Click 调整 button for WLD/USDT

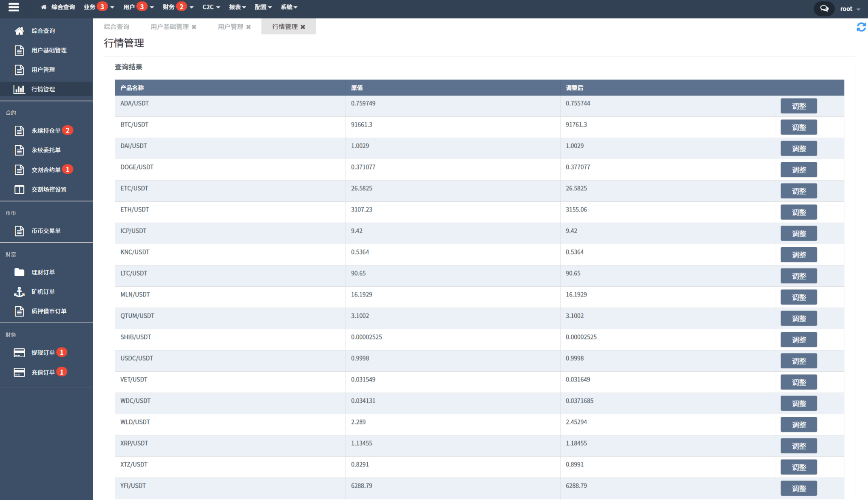(x=799, y=425)
